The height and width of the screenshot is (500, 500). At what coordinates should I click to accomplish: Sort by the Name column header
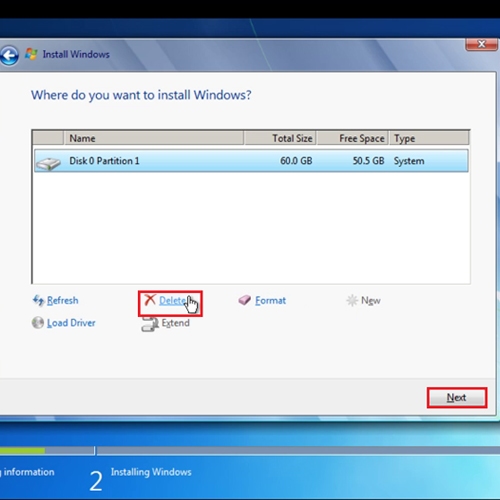click(x=154, y=138)
